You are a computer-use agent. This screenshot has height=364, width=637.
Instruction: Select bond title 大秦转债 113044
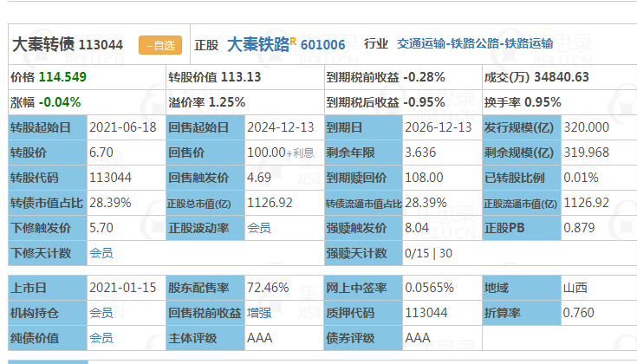(68, 44)
